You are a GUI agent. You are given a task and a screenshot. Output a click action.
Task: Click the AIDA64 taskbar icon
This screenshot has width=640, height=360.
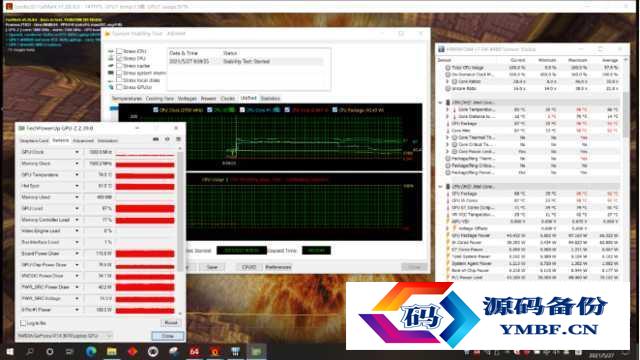point(194,351)
